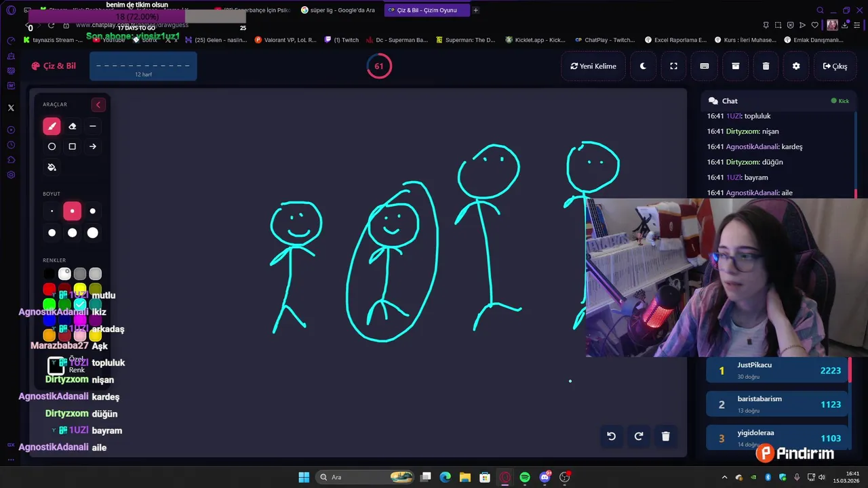Image resolution: width=868 pixels, height=488 pixels.
Task: Undo the last drawing stroke
Action: pyautogui.click(x=611, y=436)
